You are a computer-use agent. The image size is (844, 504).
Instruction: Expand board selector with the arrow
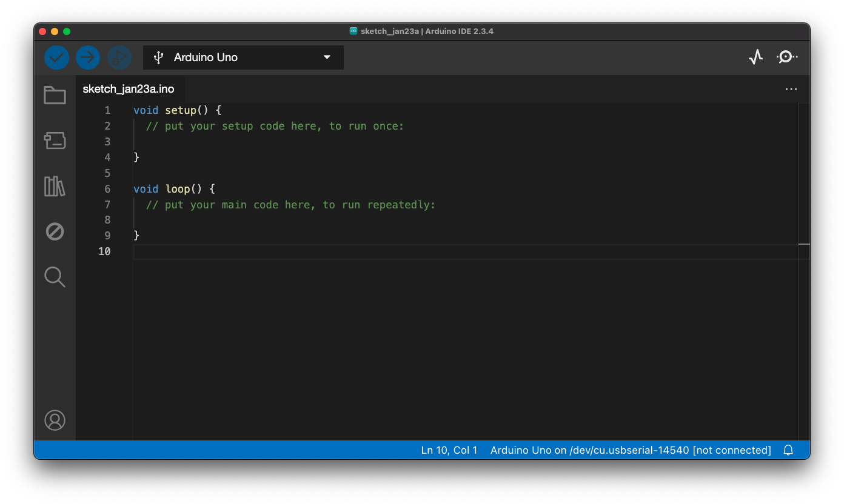point(327,58)
